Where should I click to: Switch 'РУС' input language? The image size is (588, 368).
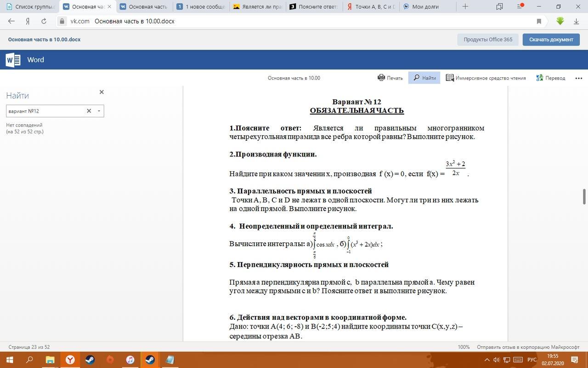(x=531, y=360)
